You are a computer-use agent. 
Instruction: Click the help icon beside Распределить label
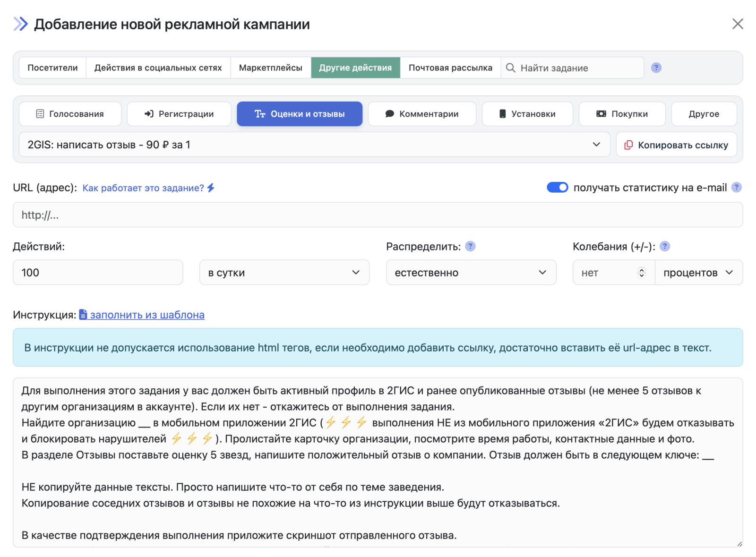pos(470,246)
